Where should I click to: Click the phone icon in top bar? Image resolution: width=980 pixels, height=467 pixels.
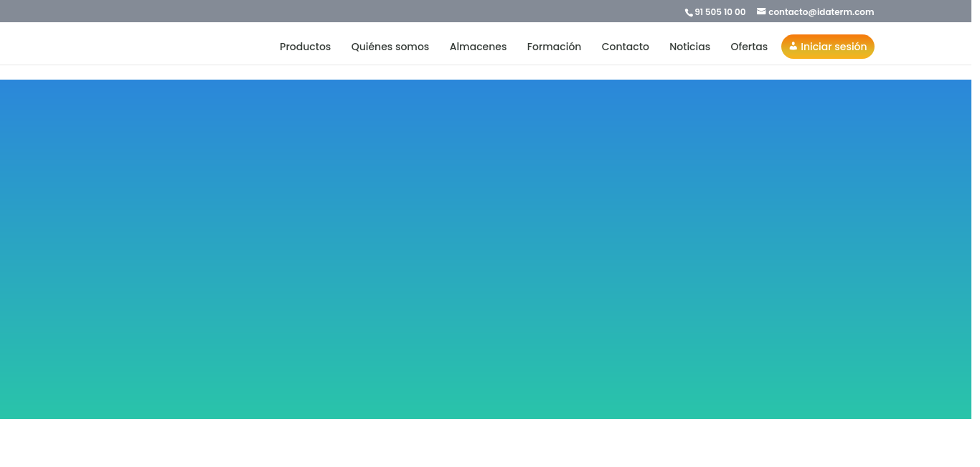(x=689, y=12)
